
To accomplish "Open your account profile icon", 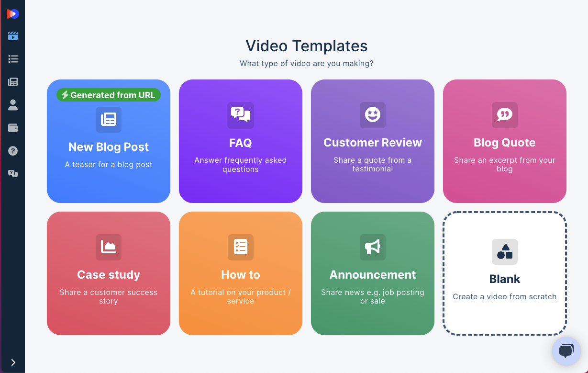I will pos(12,105).
